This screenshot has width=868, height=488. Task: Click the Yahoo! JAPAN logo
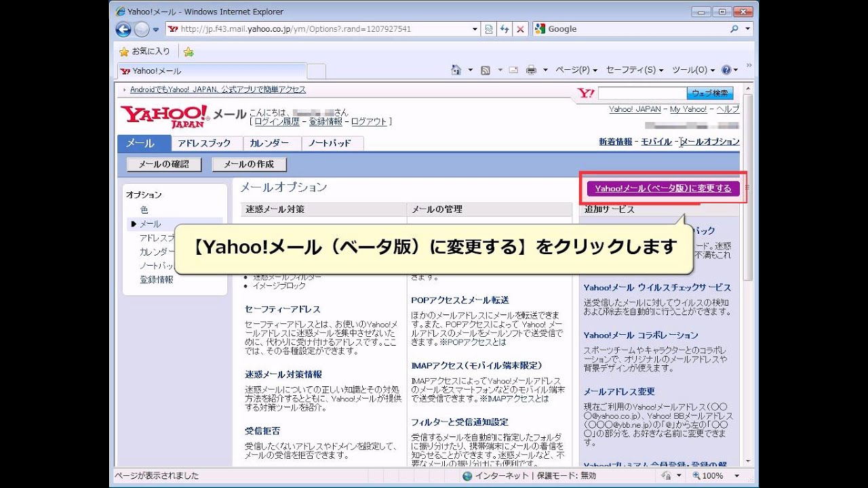165,116
